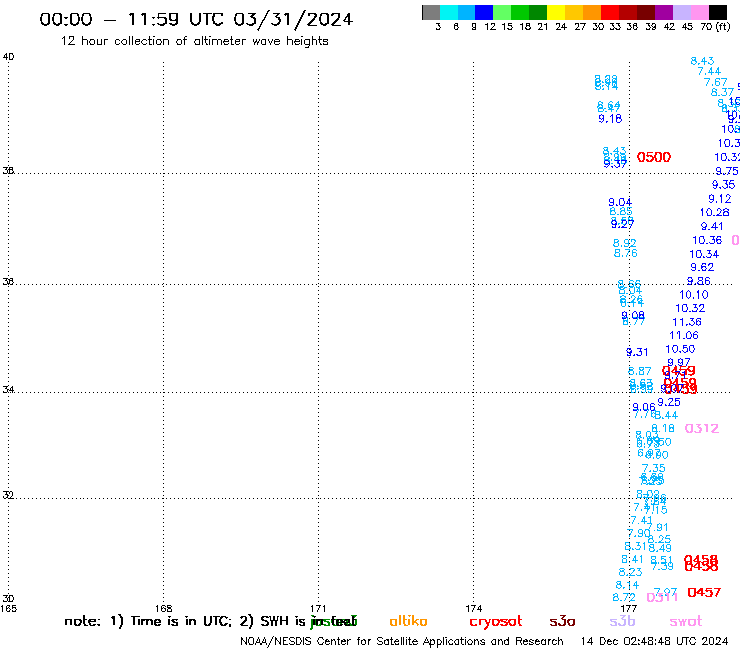
Task: Click the wave height value '9.18'
Action: click(610, 119)
